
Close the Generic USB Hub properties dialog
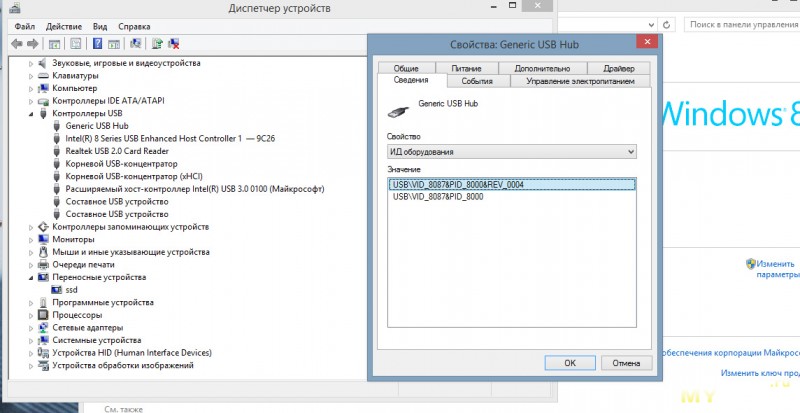[x=647, y=42]
